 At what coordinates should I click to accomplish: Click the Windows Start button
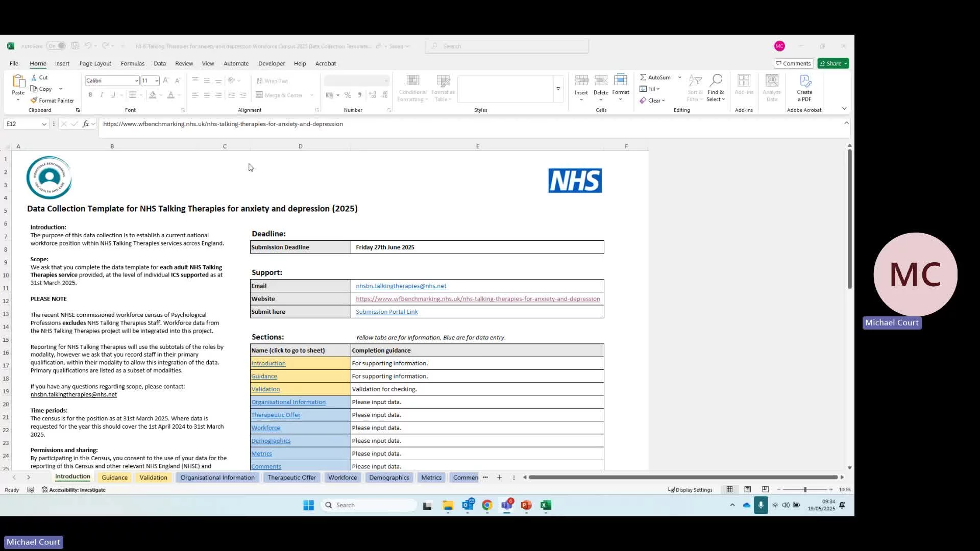(308, 505)
